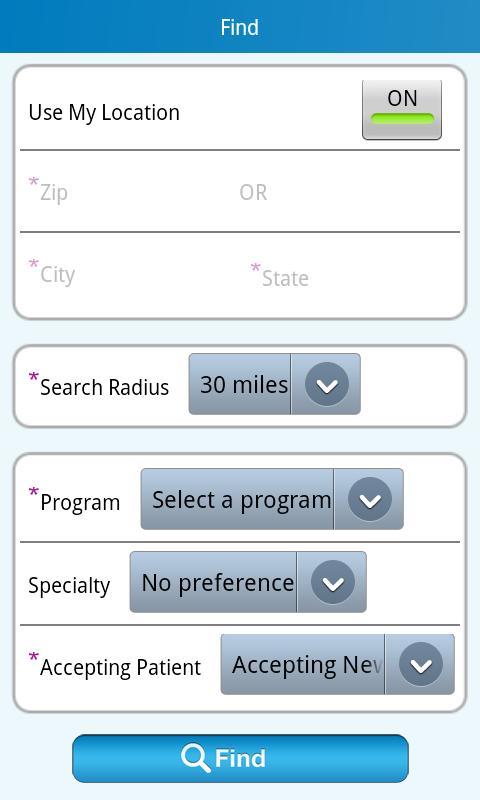
Task: Tap the chevron icon beside Accepting New
Action: (x=421, y=664)
